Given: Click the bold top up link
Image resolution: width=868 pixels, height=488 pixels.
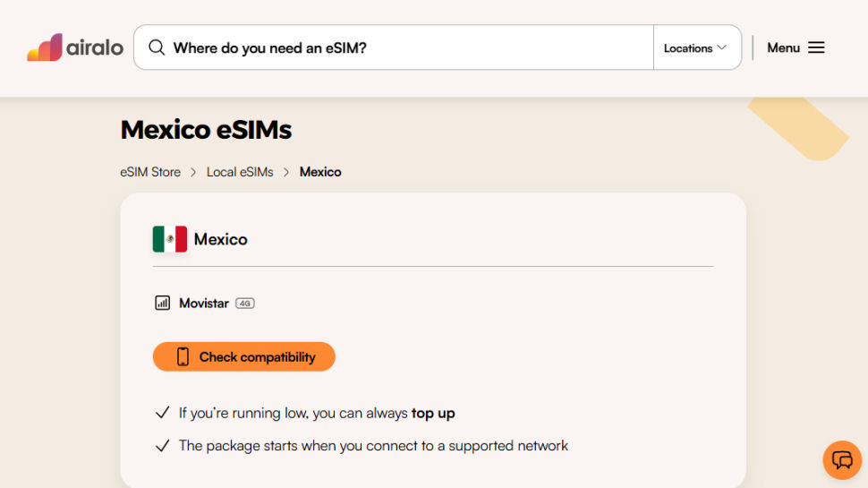Looking at the screenshot, I should click(433, 413).
